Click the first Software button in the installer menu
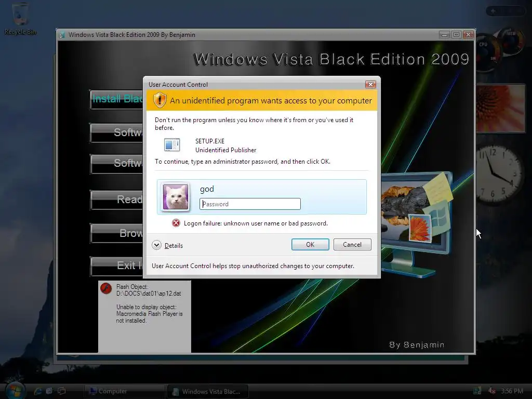The width and height of the screenshot is (532, 399). [x=116, y=132]
